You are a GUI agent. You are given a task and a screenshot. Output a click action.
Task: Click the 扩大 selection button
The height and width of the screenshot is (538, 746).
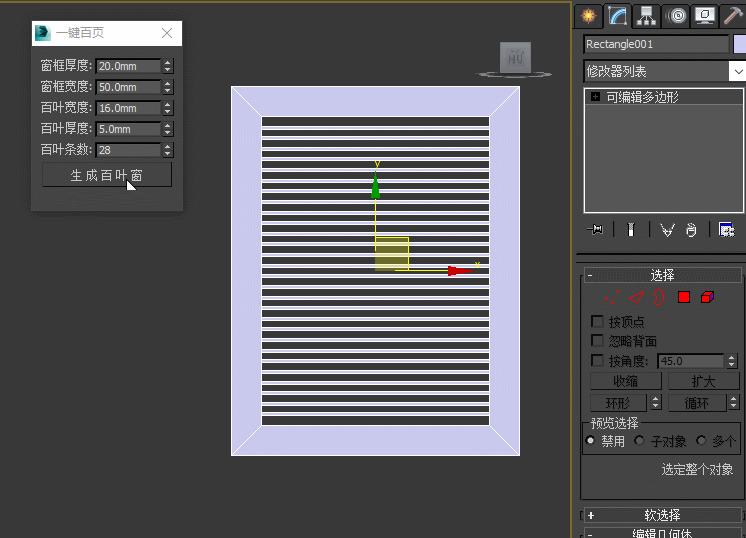pos(703,381)
